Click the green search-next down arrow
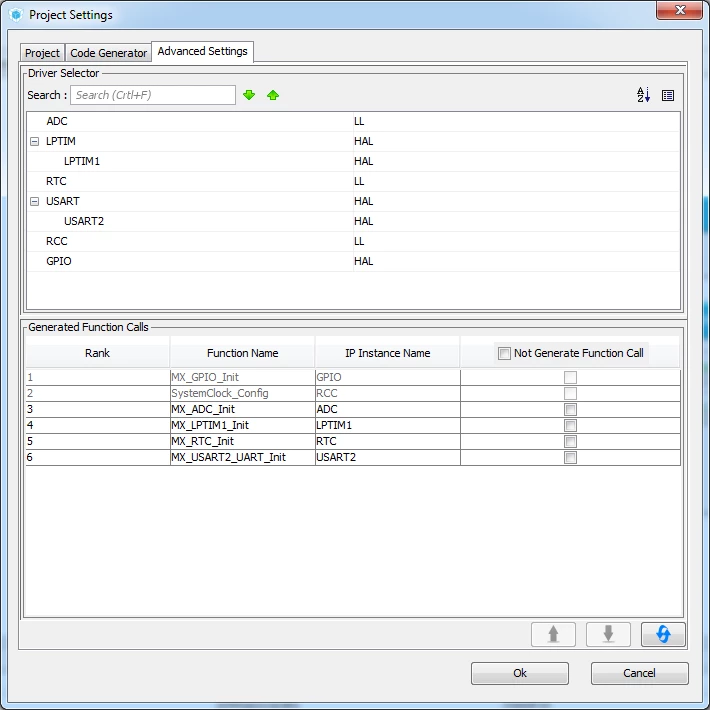710x710 pixels. [x=249, y=95]
